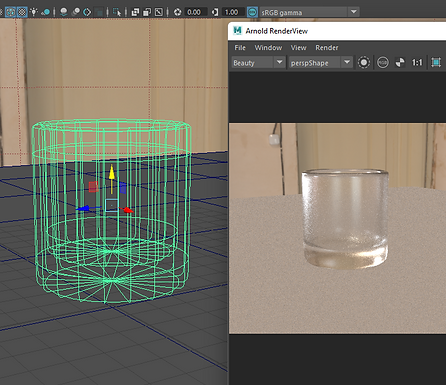The height and width of the screenshot is (385, 446).
Task: Click the red axis move arrow handle
Action: point(127,210)
